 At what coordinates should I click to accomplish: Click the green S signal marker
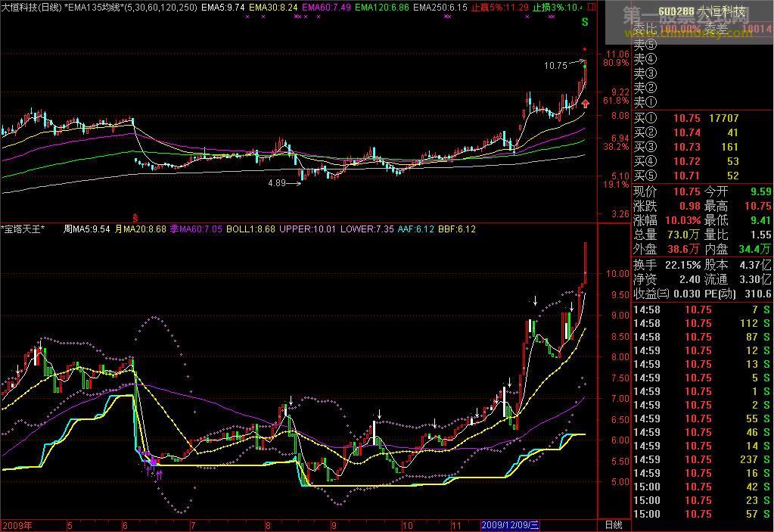coord(585,22)
